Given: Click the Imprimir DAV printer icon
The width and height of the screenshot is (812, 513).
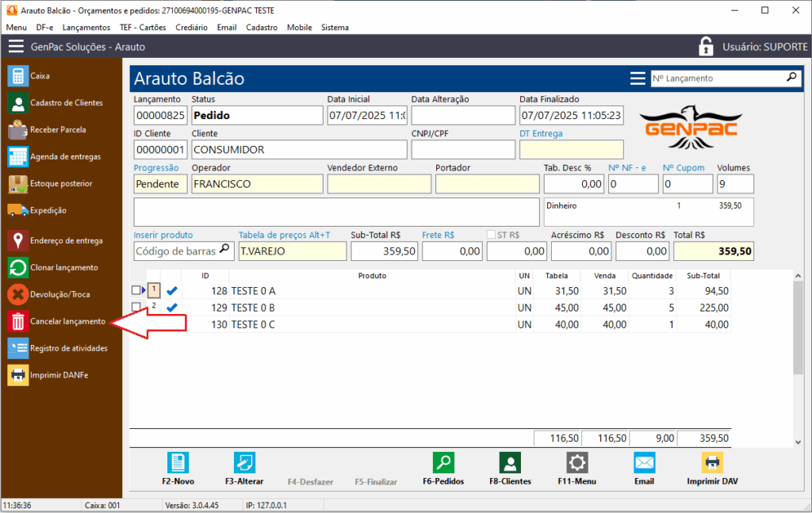Looking at the screenshot, I should pos(712,463).
